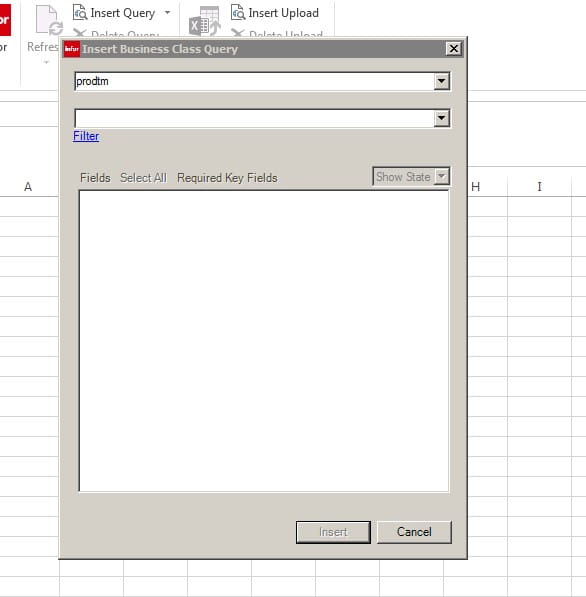This screenshot has height=597, width=586.
Task: Click the Infor logo in dialog title bar
Action: point(72,49)
